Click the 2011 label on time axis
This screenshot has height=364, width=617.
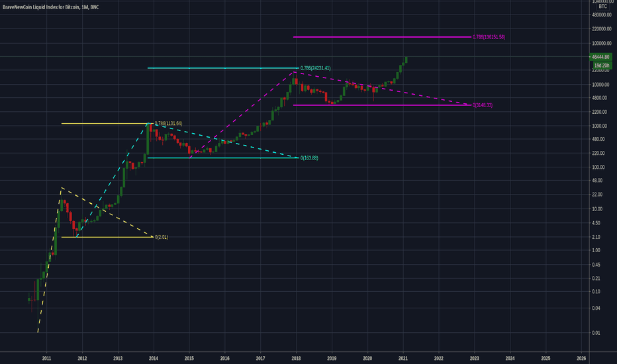pyautogui.click(x=46, y=358)
